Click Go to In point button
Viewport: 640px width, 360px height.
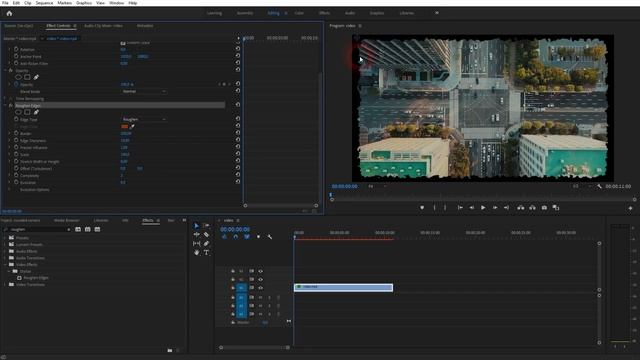click(x=460, y=207)
